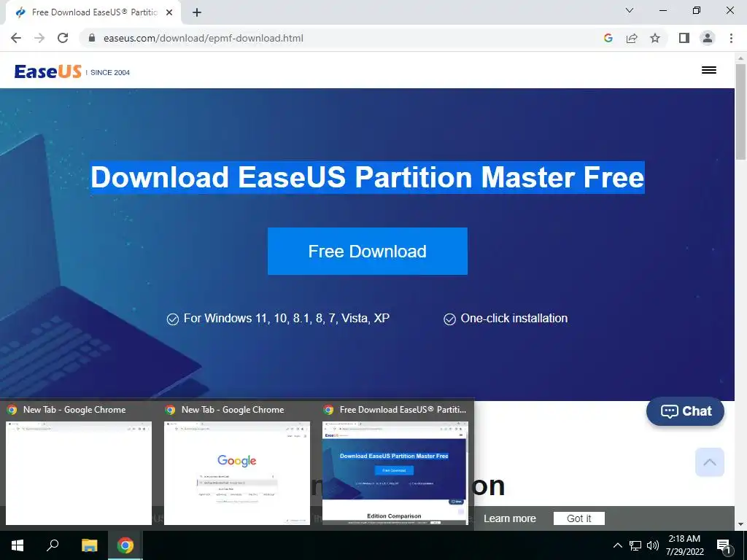Open the Chrome side panel
The image size is (747, 560).
(x=684, y=38)
